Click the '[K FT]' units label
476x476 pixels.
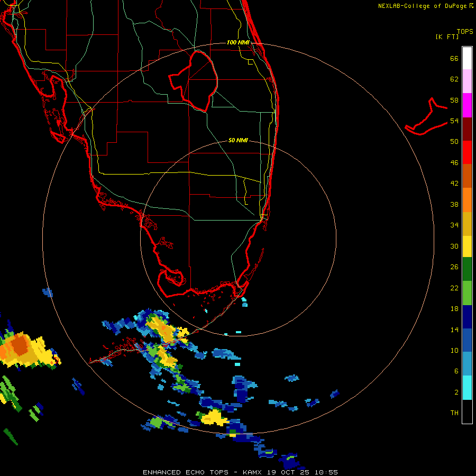(447, 36)
